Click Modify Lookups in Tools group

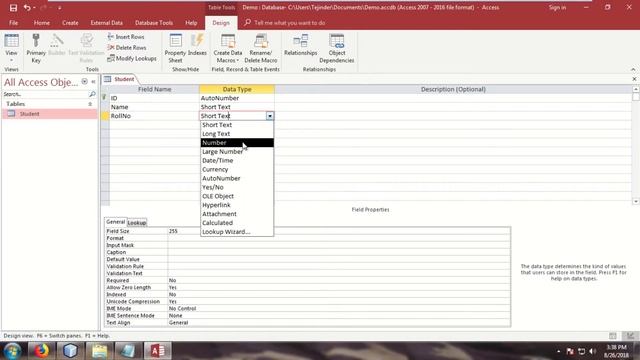[132, 58]
